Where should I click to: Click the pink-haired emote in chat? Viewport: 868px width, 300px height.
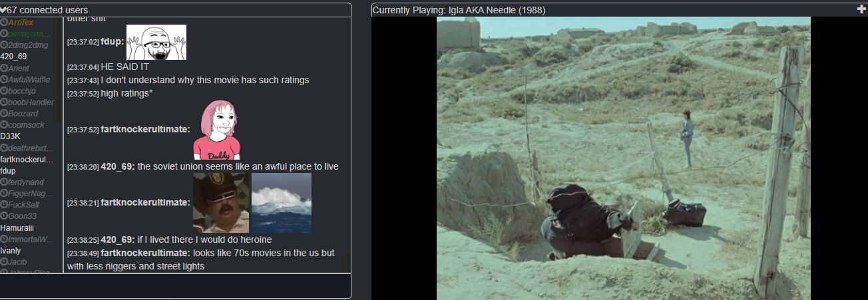[217, 130]
